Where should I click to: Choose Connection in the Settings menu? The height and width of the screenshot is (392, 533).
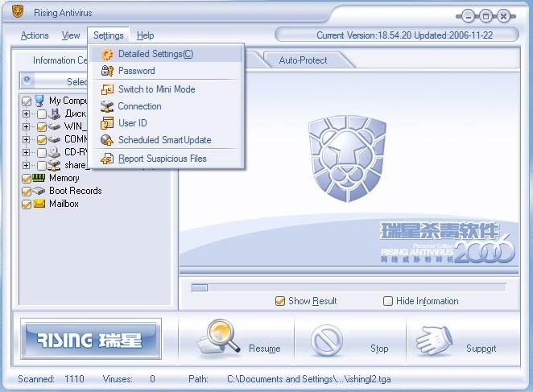click(x=167, y=106)
